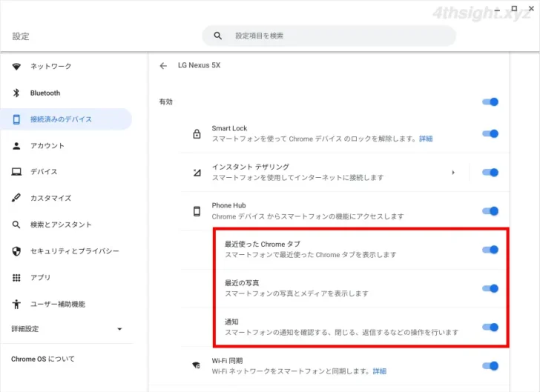Screen dimensions: 540x392
Task: Click the Phone Hub phone icon
Action: click(197, 211)
